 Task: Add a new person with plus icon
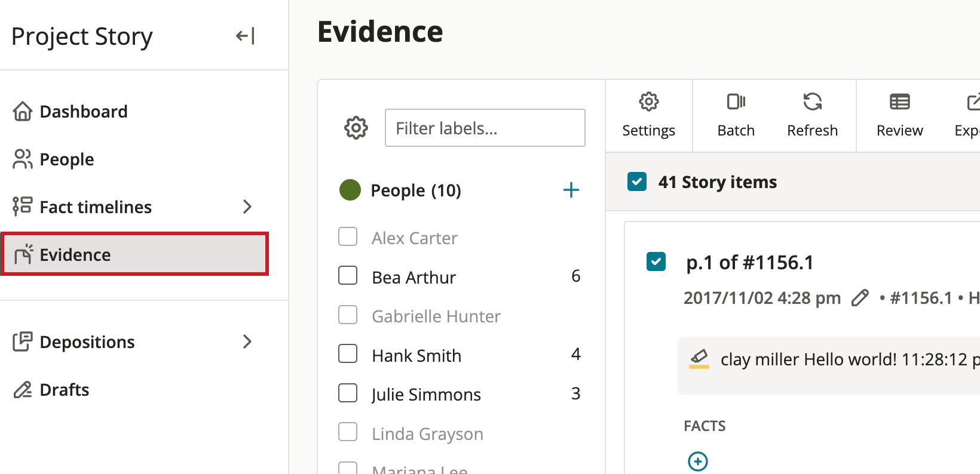click(571, 190)
